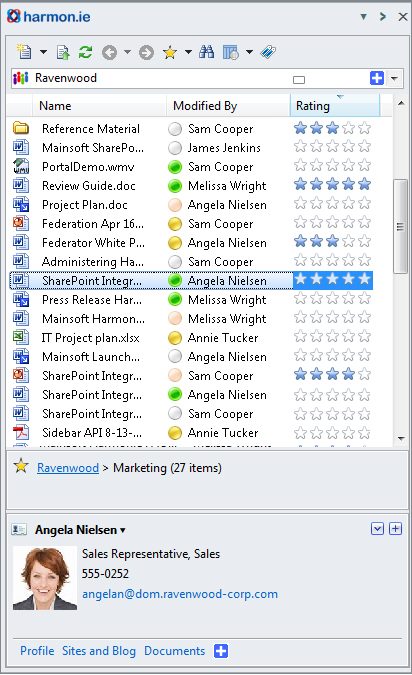Rate Mainsoft SharePo... with the fifth star
Image resolution: width=412 pixels, height=675 pixels.
click(x=364, y=146)
